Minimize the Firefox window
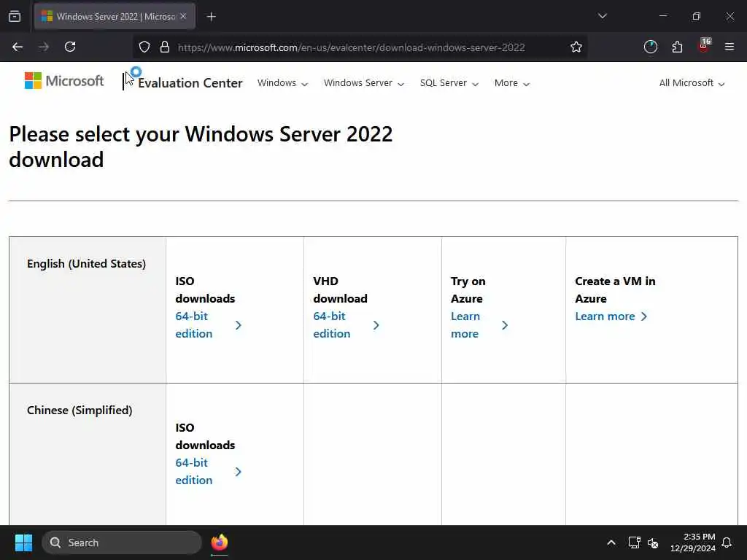The image size is (747, 560). coord(663,16)
